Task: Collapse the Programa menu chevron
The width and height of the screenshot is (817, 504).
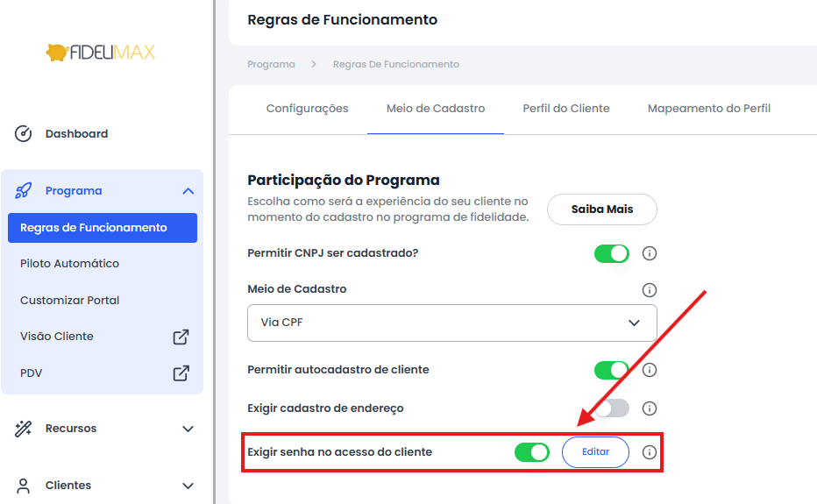Action: point(188,191)
